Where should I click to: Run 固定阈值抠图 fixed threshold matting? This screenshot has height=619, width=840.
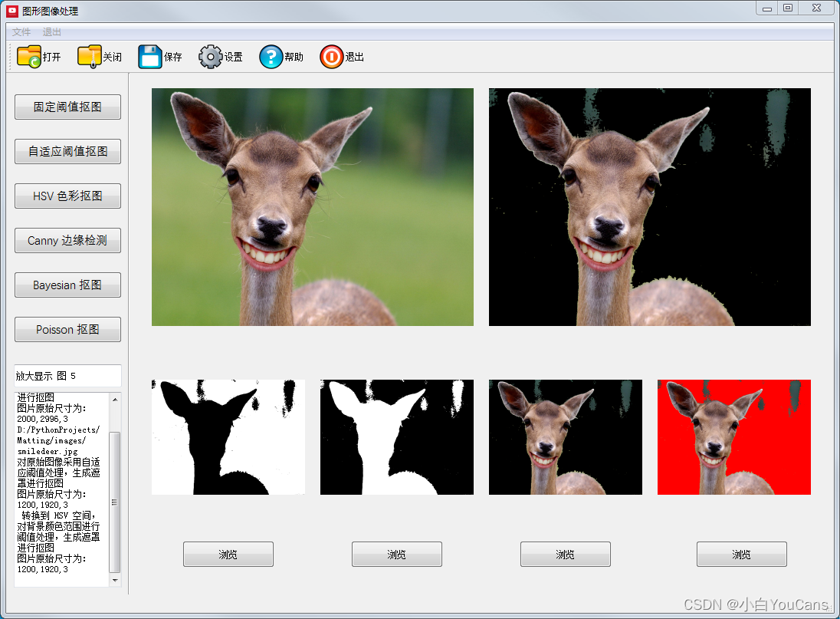pos(67,107)
